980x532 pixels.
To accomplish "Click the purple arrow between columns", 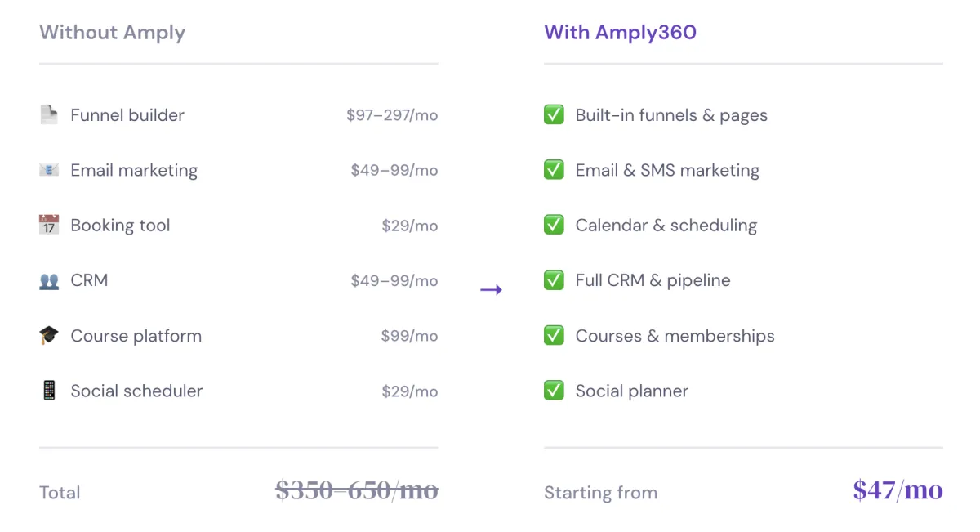I will click(x=491, y=289).
